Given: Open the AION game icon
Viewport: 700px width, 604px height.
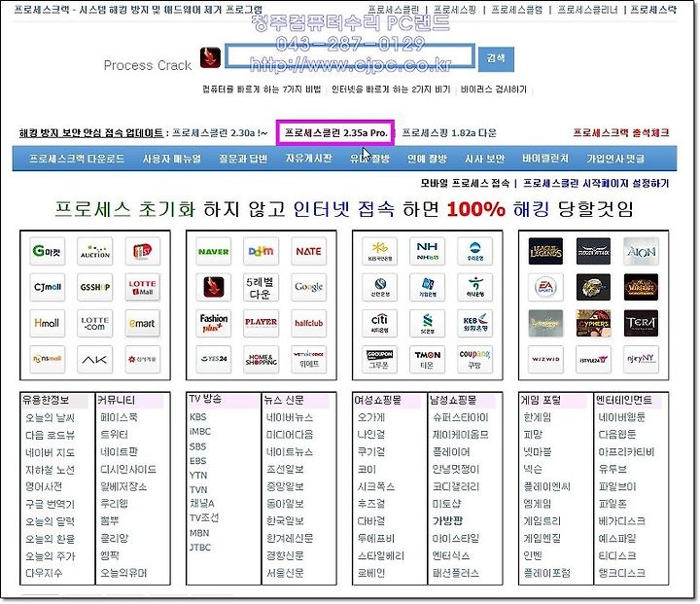Looking at the screenshot, I should pos(641,251).
